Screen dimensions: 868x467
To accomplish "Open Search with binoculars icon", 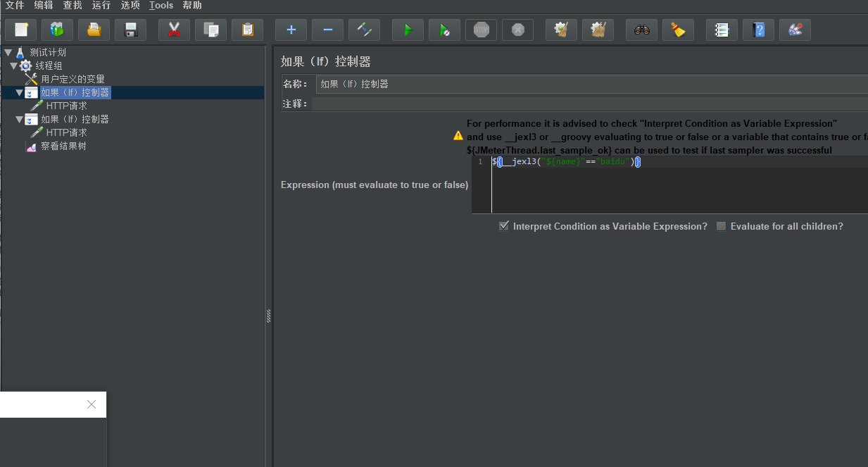I will coord(642,30).
